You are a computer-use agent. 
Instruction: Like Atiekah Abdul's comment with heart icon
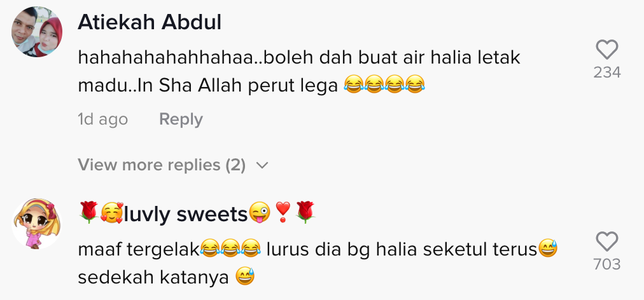606,50
